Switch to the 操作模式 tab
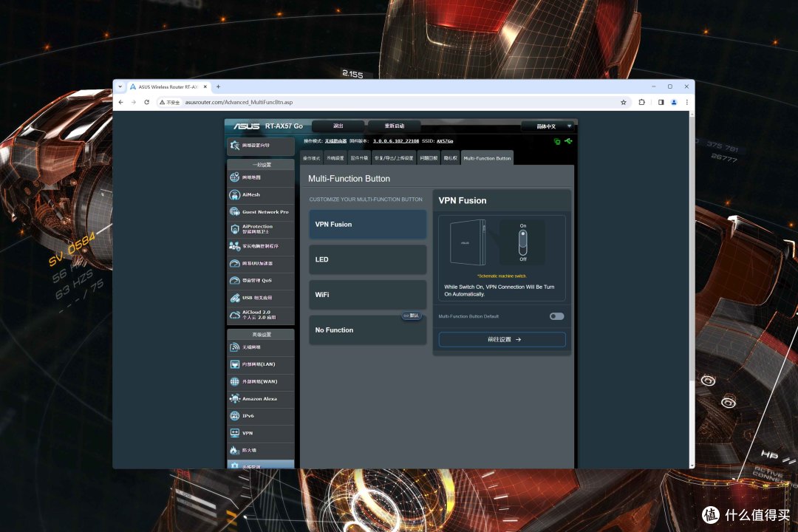Image resolution: width=798 pixels, height=532 pixels. coord(312,158)
